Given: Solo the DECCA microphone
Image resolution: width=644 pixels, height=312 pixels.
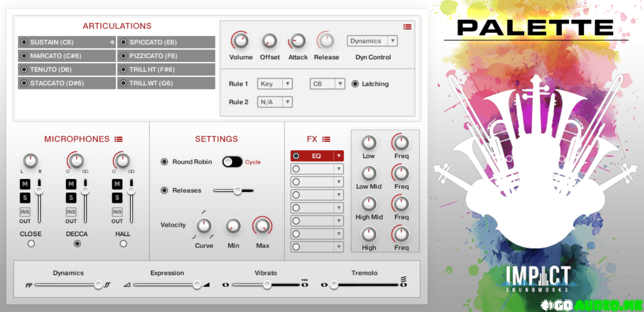Looking at the screenshot, I should 71,198.
